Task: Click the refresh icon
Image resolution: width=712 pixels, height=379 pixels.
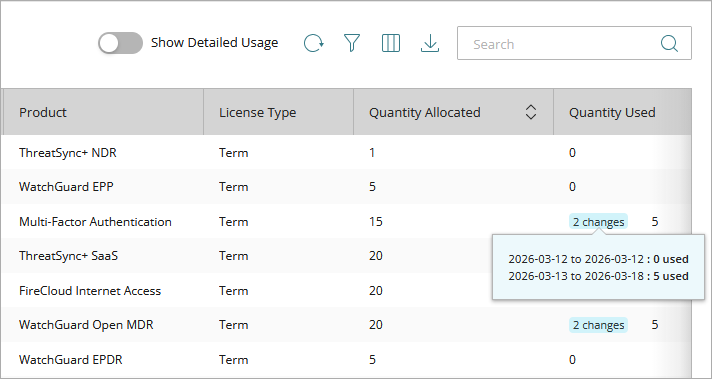Action: (313, 44)
